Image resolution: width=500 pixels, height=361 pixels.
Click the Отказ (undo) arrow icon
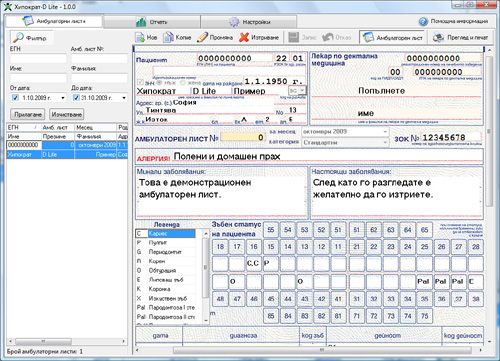coord(328,37)
